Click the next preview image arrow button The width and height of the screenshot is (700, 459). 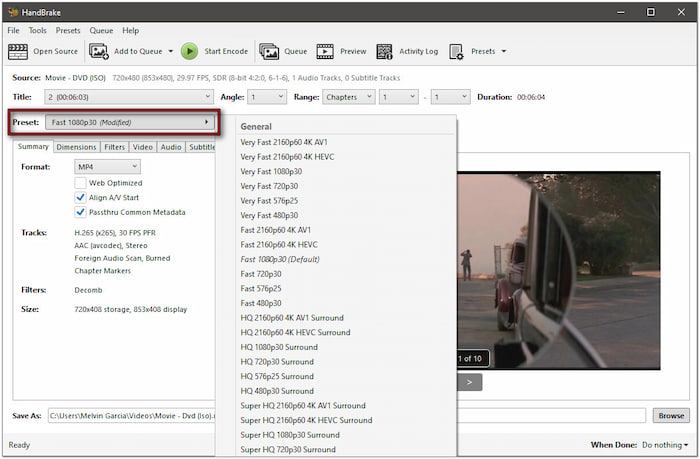469,382
